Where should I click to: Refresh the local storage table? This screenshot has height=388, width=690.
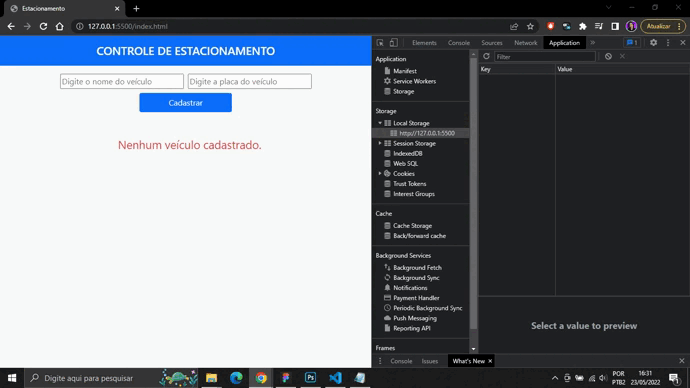[486, 56]
